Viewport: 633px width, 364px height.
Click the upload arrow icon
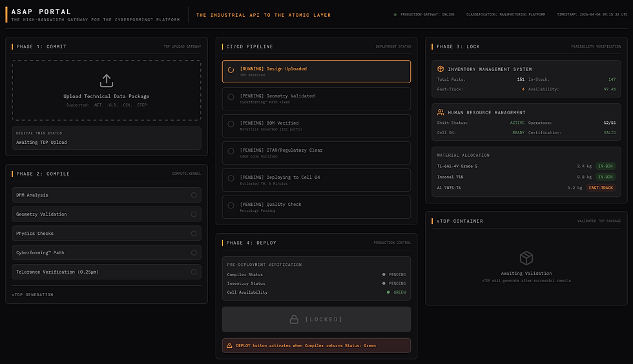pyautogui.click(x=107, y=81)
